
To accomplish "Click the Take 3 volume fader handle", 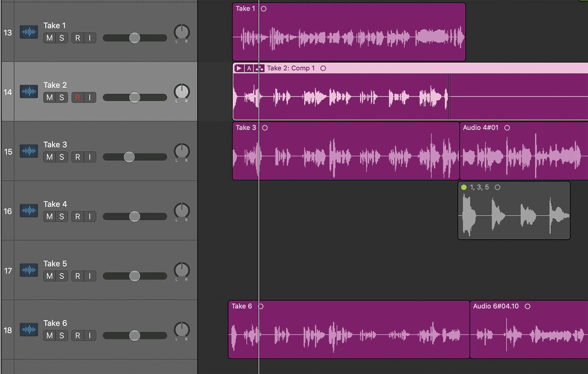I will (129, 157).
